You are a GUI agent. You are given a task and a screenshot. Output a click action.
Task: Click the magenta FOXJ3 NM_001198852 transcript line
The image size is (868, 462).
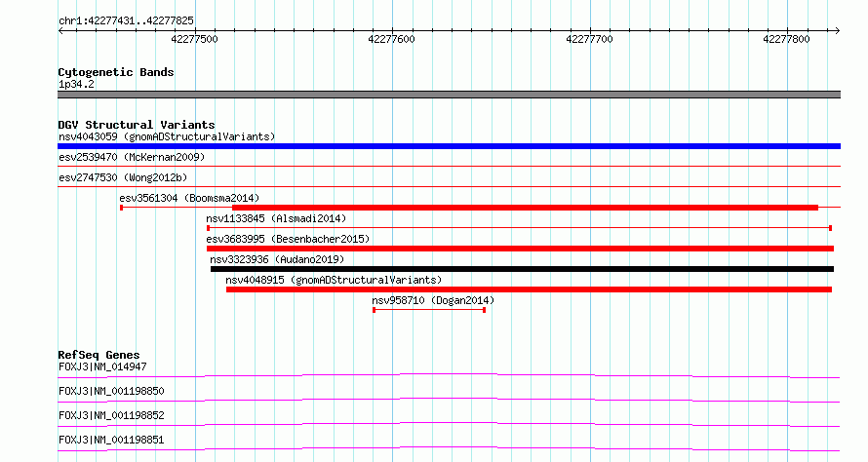[x=449, y=424]
